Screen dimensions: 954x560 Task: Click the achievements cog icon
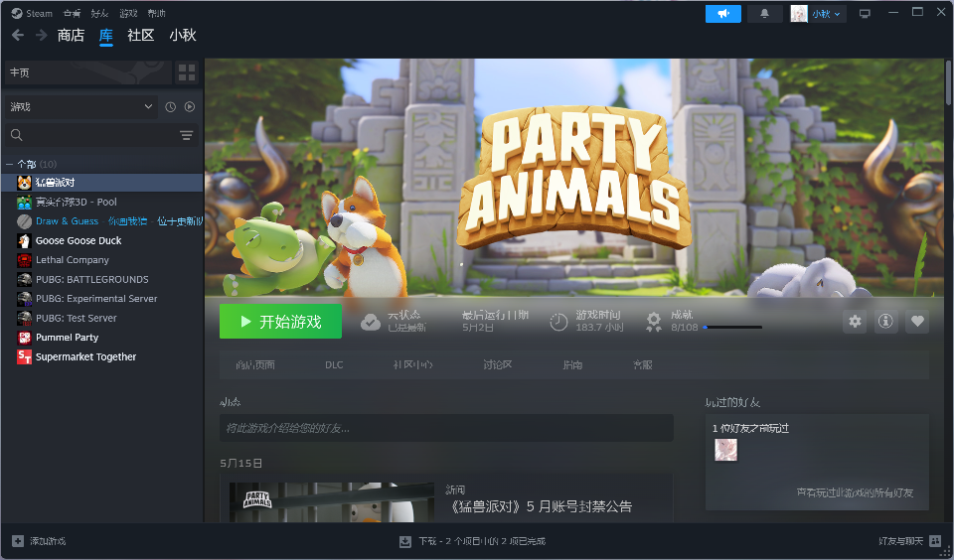coord(654,322)
